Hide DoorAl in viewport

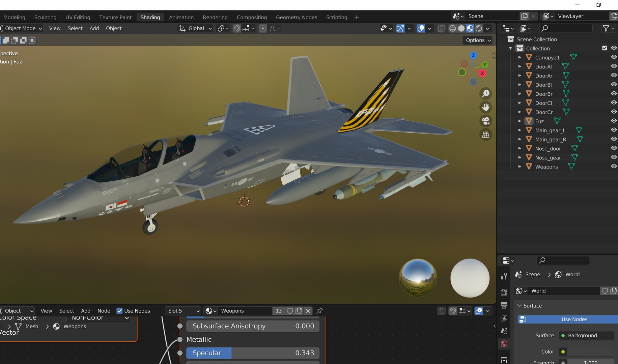coord(614,66)
